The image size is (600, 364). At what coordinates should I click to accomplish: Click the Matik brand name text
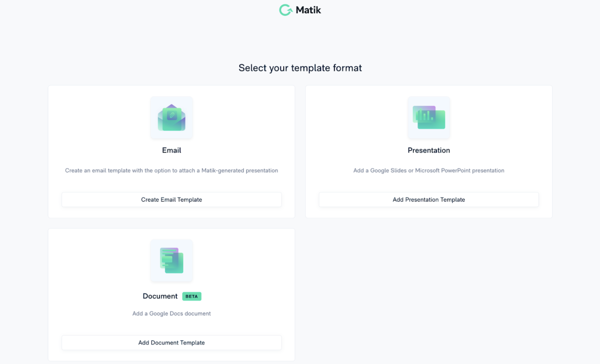pyautogui.click(x=308, y=10)
